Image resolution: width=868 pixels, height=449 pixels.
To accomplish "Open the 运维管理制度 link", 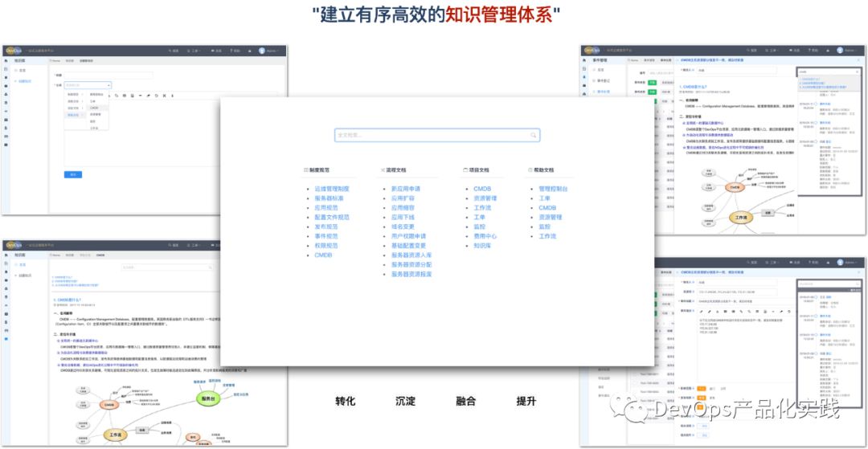I will click(332, 189).
